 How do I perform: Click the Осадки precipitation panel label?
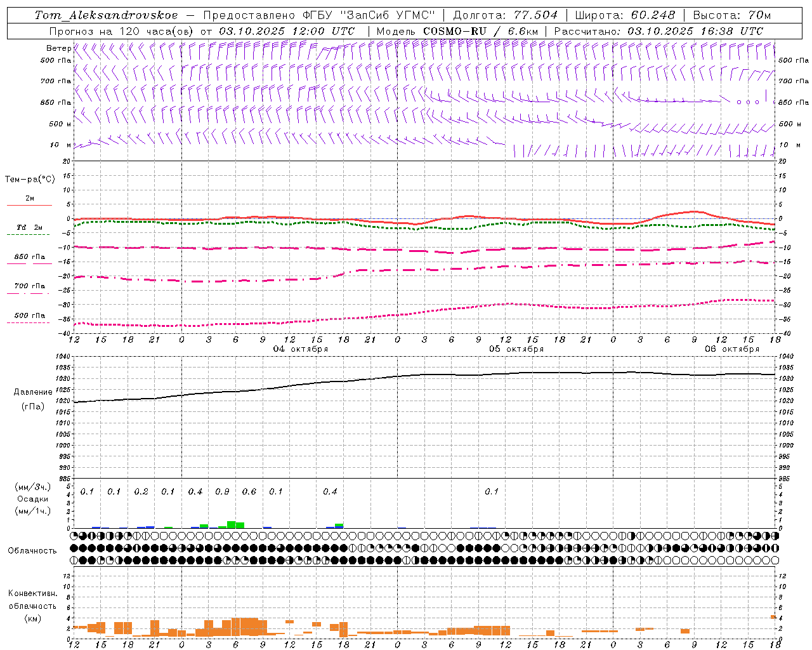point(32,499)
